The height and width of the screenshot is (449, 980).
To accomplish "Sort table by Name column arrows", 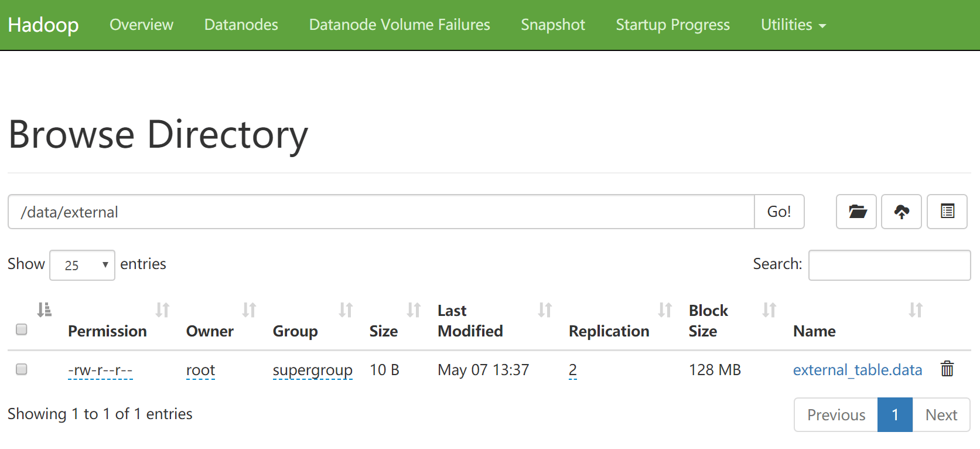I will [916, 310].
